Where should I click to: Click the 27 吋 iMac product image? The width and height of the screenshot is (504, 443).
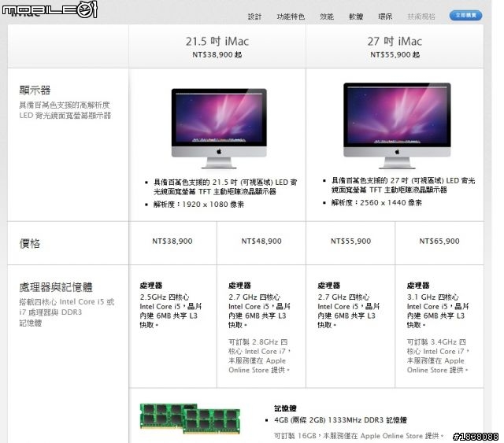tap(397, 126)
